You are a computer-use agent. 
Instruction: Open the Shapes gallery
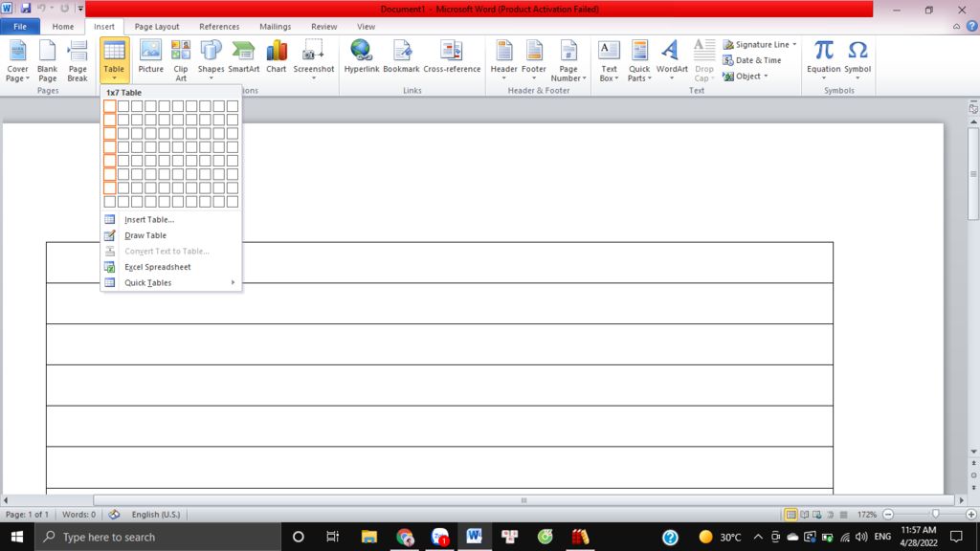[211, 60]
